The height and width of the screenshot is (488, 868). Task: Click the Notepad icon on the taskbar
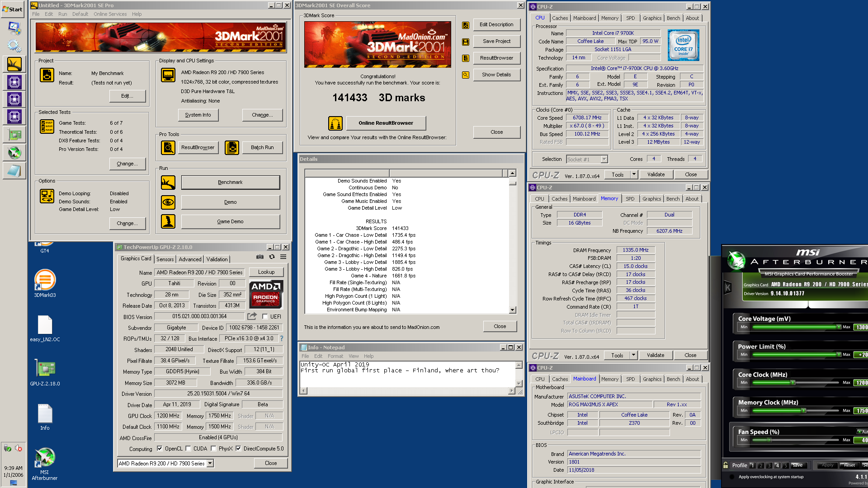pyautogui.click(x=14, y=170)
